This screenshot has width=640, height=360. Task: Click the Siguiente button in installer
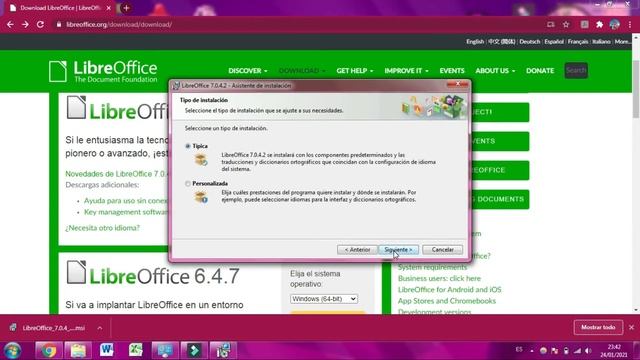pos(398,249)
